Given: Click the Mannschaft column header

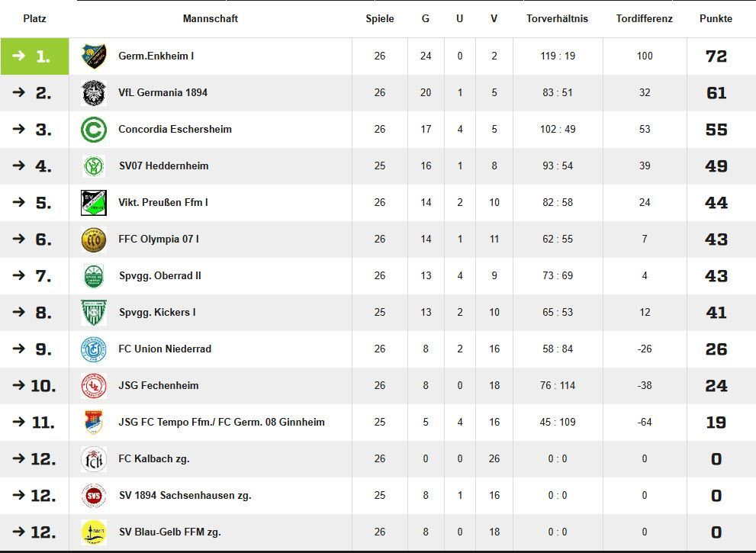Looking at the screenshot, I should [x=211, y=18].
